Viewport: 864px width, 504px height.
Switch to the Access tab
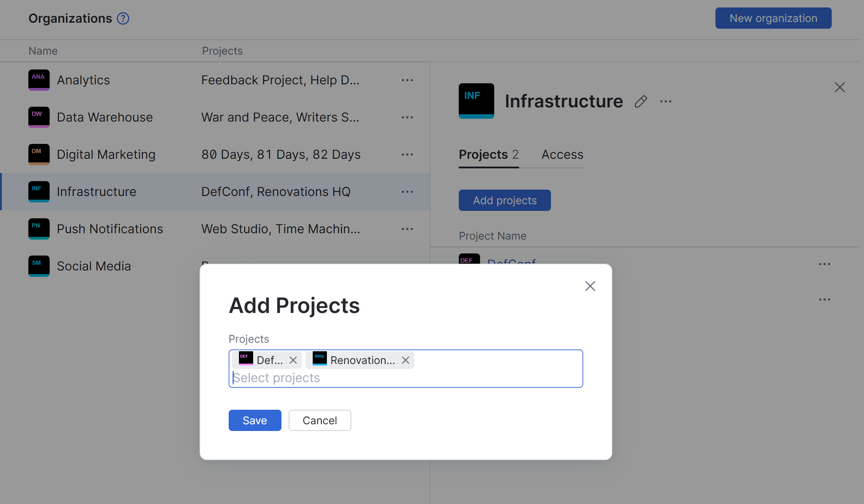pos(562,155)
